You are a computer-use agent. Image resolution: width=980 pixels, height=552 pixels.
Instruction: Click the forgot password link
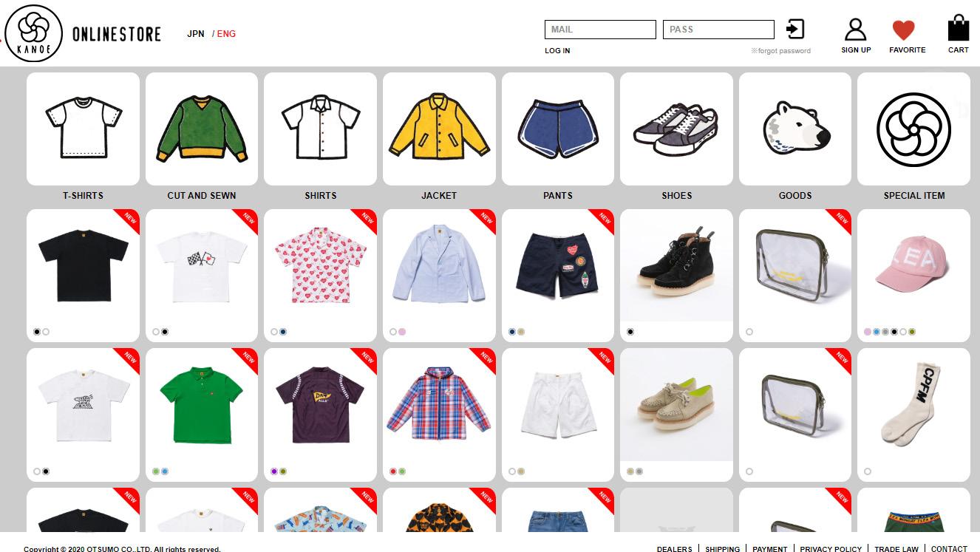pyautogui.click(x=780, y=51)
